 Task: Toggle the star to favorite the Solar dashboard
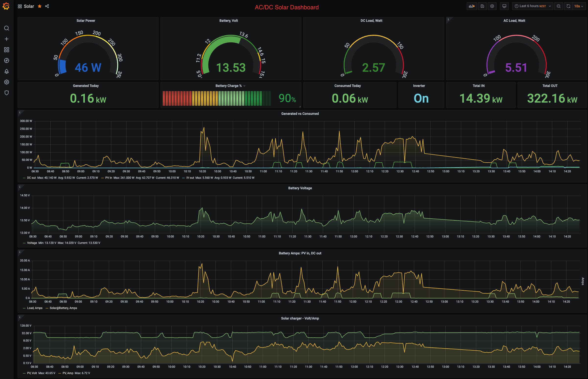[40, 6]
